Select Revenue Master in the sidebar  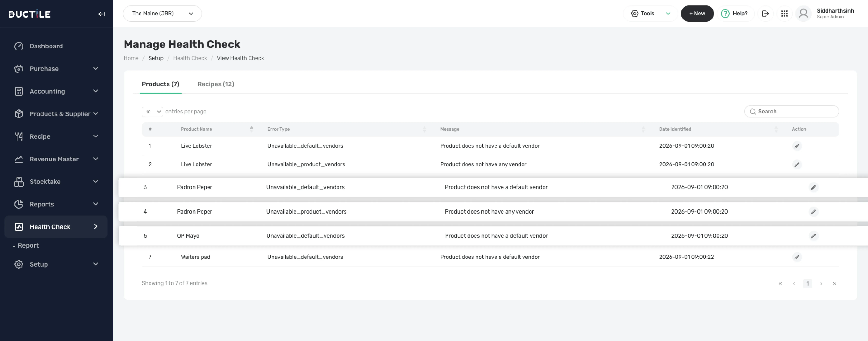click(54, 159)
